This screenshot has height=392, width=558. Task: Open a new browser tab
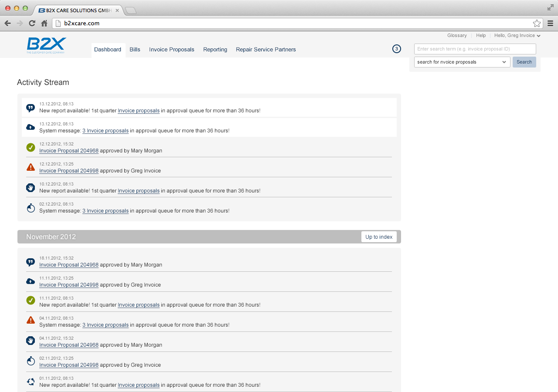point(131,10)
